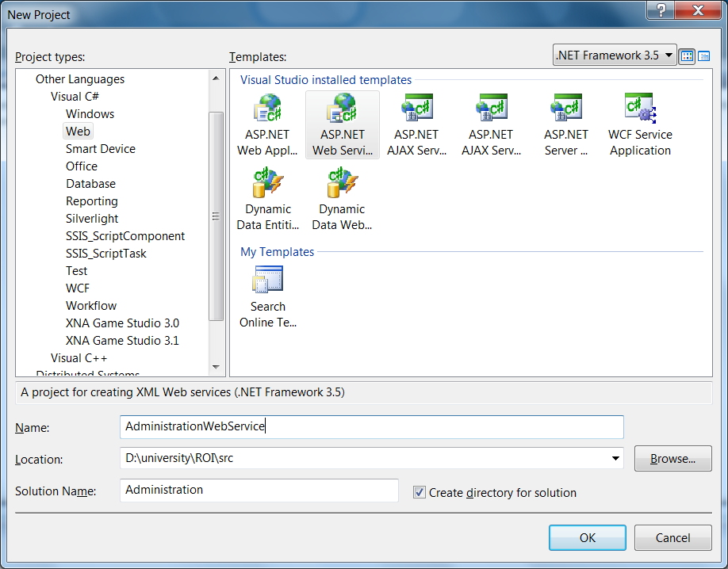
Task: Select the ASP.NET Web Service template
Action: coord(342,125)
